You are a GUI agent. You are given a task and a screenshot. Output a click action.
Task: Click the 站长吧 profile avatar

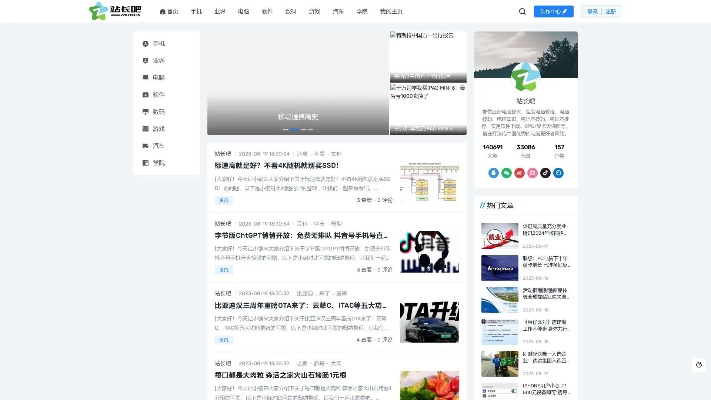(x=526, y=77)
